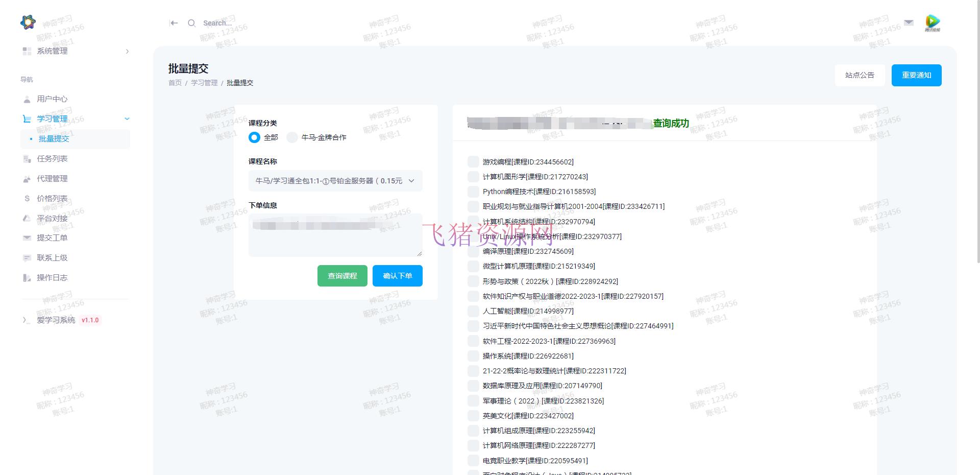
Task: Click the 用户中心 person icon
Action: click(27, 99)
